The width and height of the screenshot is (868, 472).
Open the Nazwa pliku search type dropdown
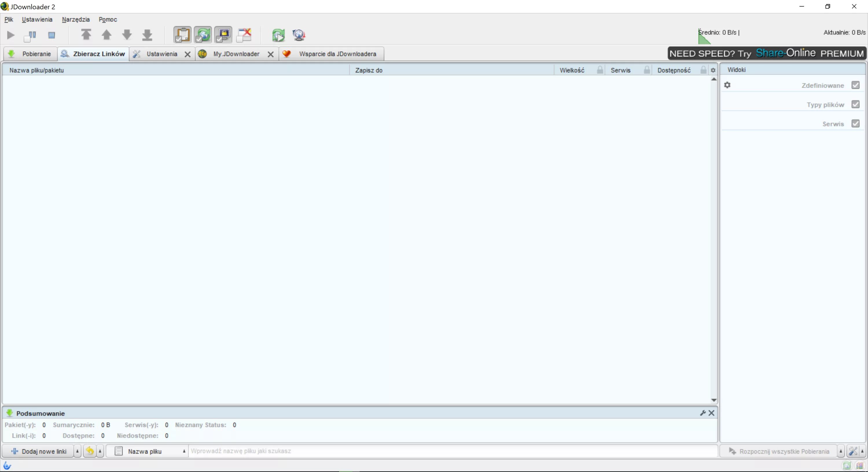[150, 451]
